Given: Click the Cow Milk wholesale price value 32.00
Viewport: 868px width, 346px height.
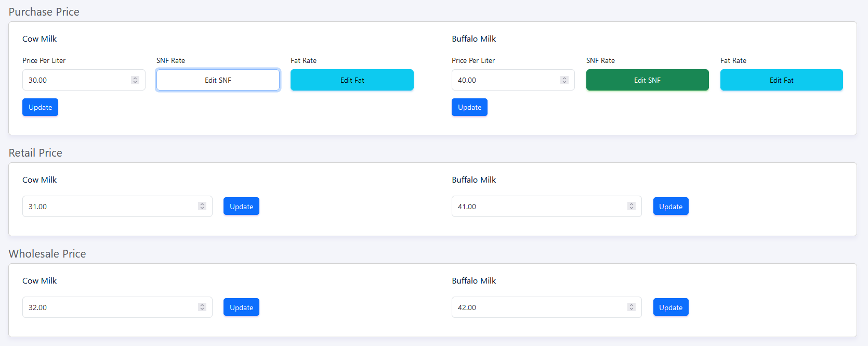Looking at the screenshot, I should click(37, 307).
